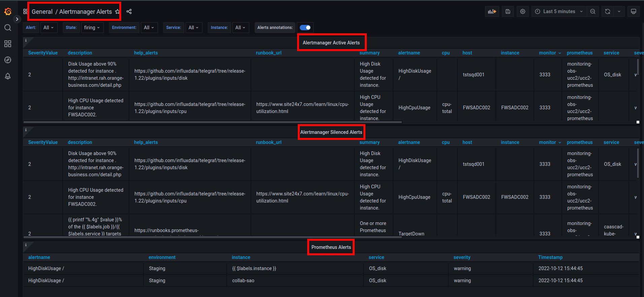Open the Alertmanager Active Alerts panel menu
This screenshot has height=297, width=644.
pyautogui.click(x=331, y=43)
